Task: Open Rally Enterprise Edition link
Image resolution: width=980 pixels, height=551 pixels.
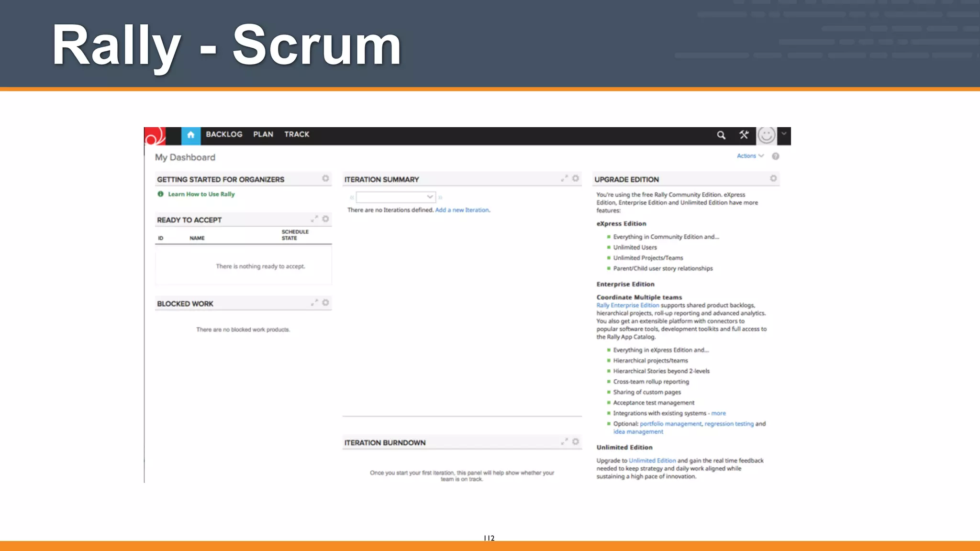Action: 628,305
